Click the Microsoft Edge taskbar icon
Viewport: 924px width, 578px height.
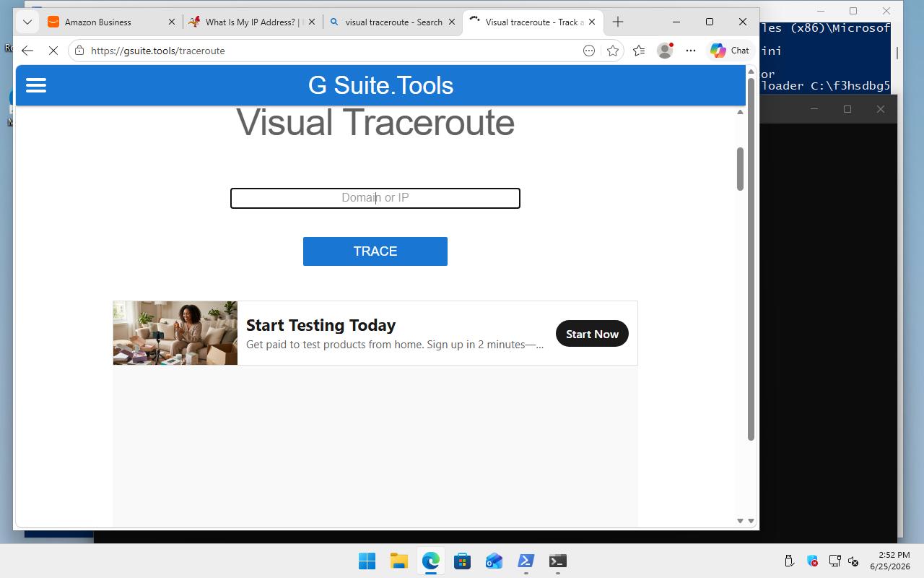[430, 561]
